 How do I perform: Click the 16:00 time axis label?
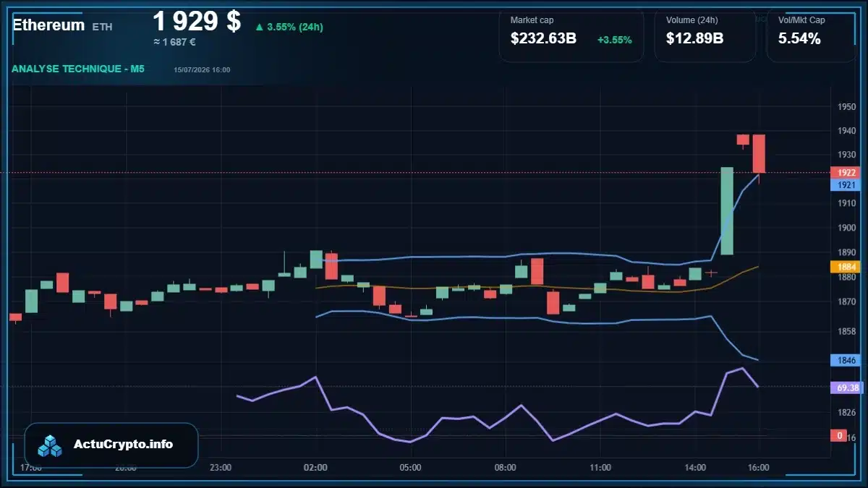tap(758, 468)
